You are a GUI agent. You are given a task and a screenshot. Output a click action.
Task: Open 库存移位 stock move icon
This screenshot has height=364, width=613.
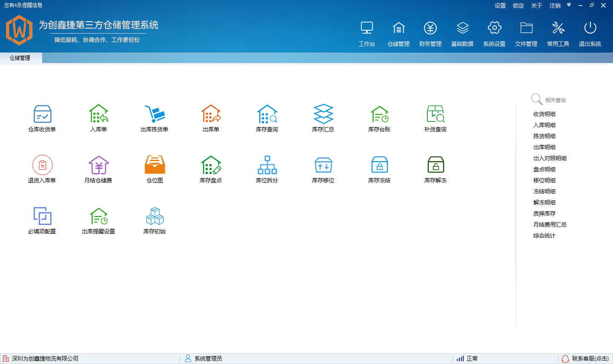[324, 165]
